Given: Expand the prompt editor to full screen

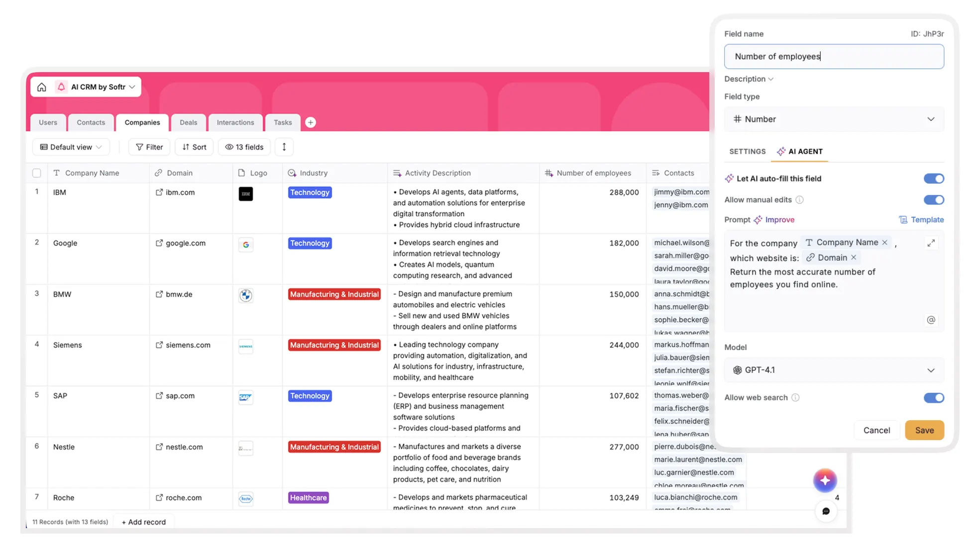Looking at the screenshot, I should pyautogui.click(x=931, y=243).
